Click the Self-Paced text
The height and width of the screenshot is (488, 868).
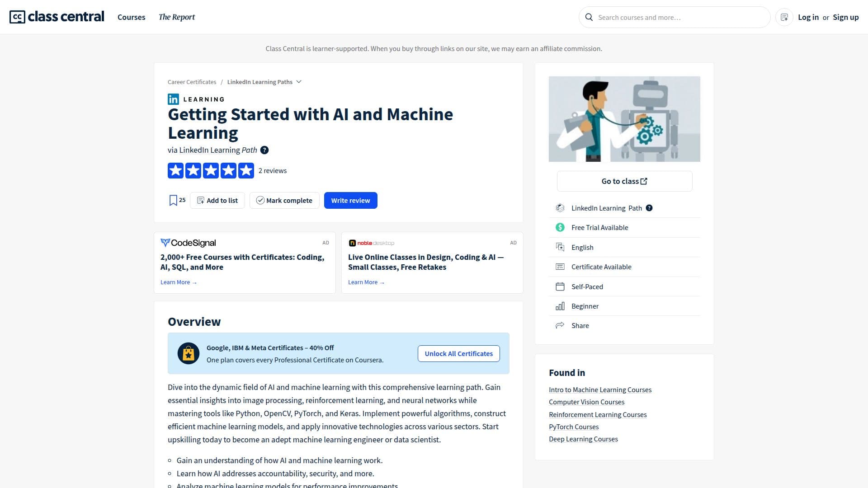[x=587, y=286]
